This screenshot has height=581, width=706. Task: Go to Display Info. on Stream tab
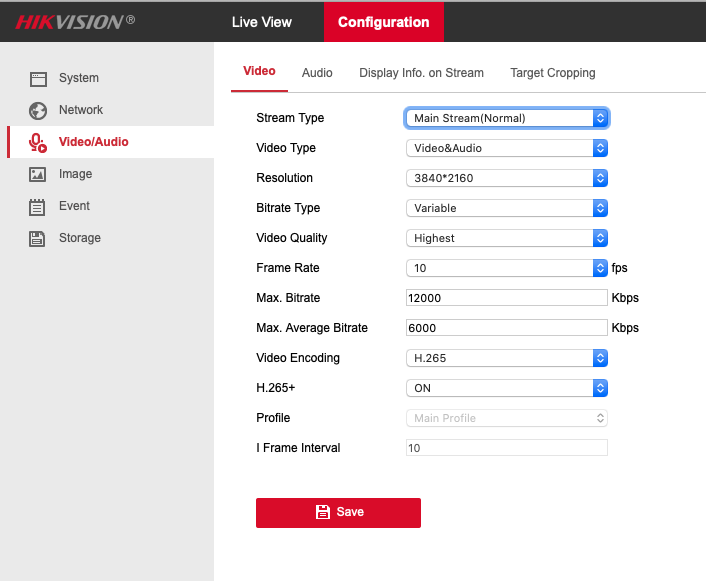[421, 73]
